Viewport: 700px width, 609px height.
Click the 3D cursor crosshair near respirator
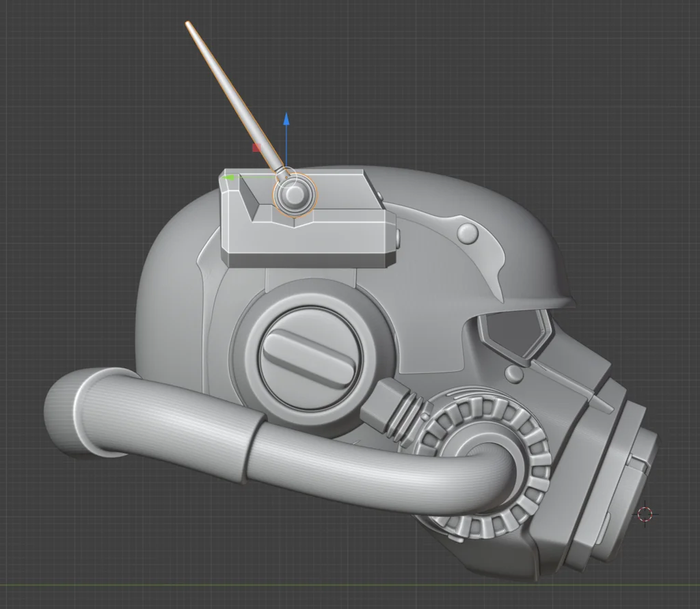[645, 513]
